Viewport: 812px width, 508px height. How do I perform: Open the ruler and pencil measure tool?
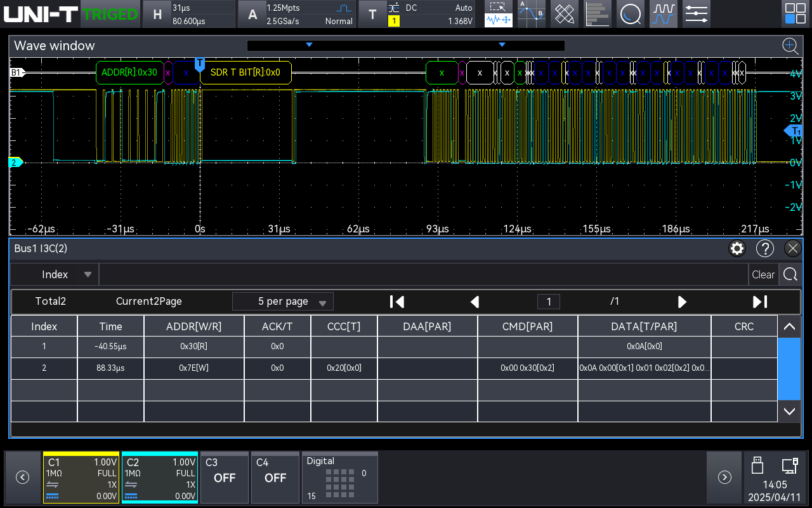tap(565, 14)
